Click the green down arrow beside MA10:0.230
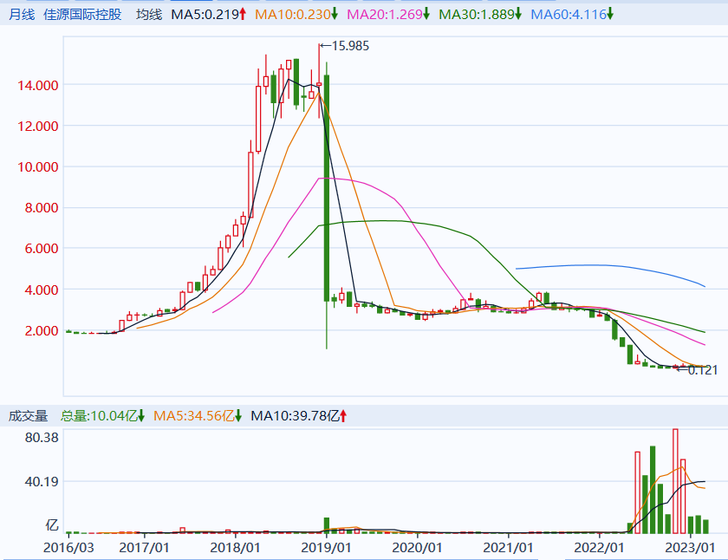The image size is (728, 560). [335, 15]
